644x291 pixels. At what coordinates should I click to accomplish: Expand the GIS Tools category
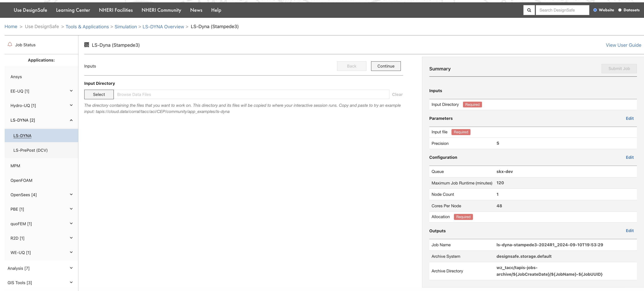[71, 283]
